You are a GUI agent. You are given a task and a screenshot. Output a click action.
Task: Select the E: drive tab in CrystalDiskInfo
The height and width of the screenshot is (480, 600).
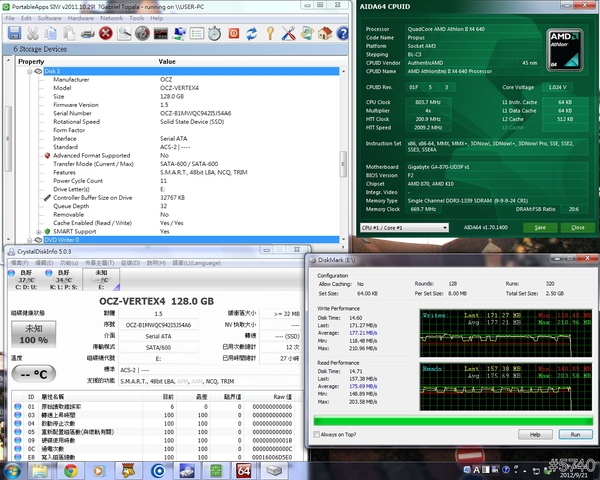(100, 281)
